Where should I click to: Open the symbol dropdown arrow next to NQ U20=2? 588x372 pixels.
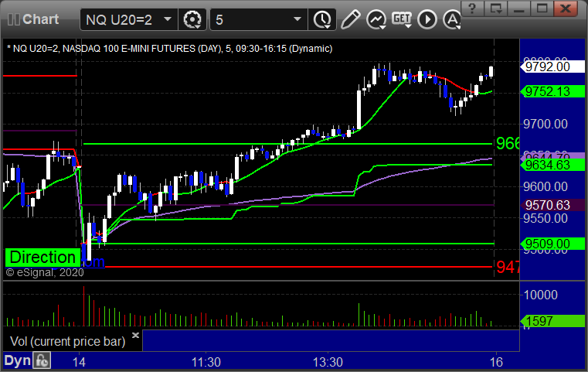168,19
